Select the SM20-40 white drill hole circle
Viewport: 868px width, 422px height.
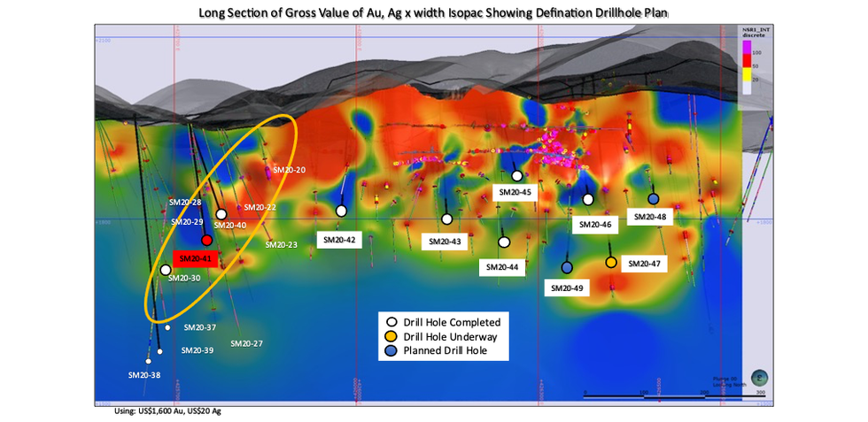coord(221,214)
